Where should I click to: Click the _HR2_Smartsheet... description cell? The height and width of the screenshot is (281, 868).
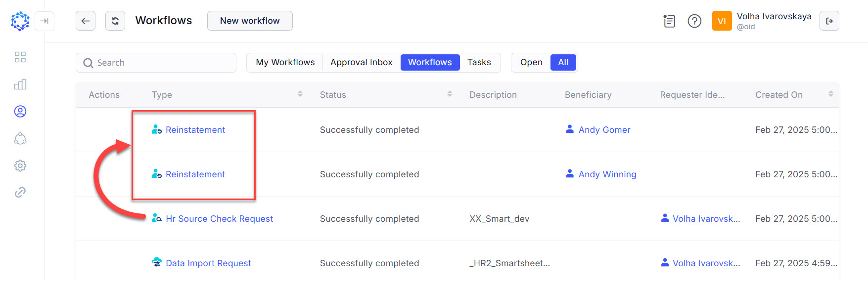point(509,263)
